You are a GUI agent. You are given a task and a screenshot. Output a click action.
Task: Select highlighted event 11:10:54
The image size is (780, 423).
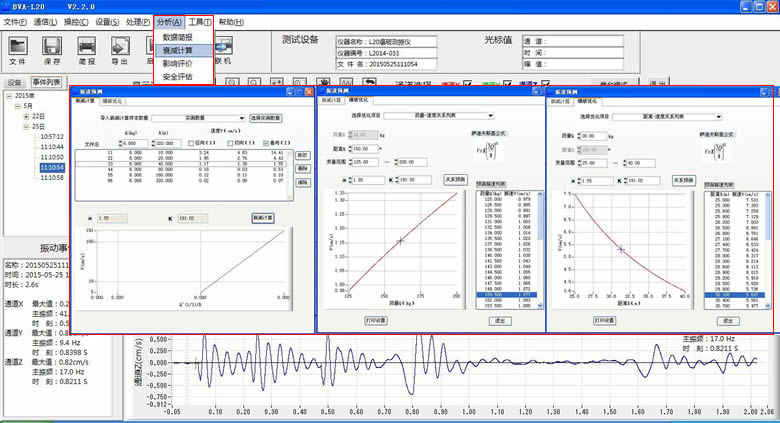[x=52, y=167]
